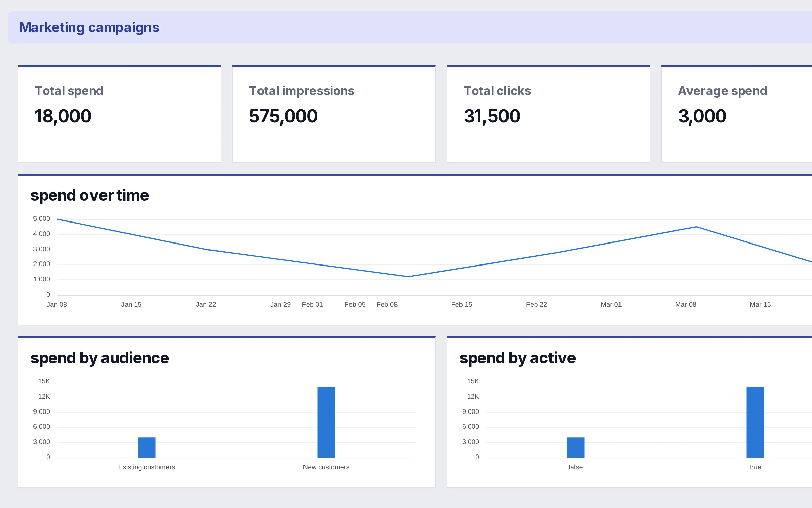Click the Feb 01 date label

click(x=312, y=304)
